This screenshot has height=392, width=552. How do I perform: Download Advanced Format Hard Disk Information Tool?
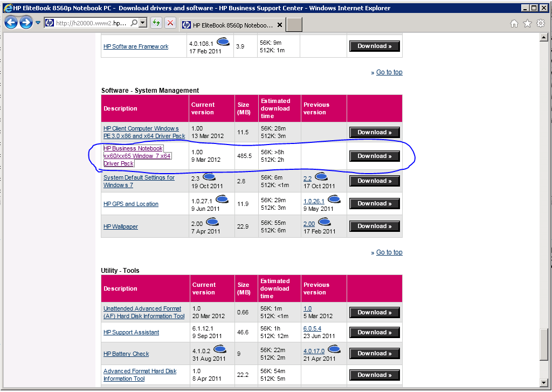coord(375,375)
